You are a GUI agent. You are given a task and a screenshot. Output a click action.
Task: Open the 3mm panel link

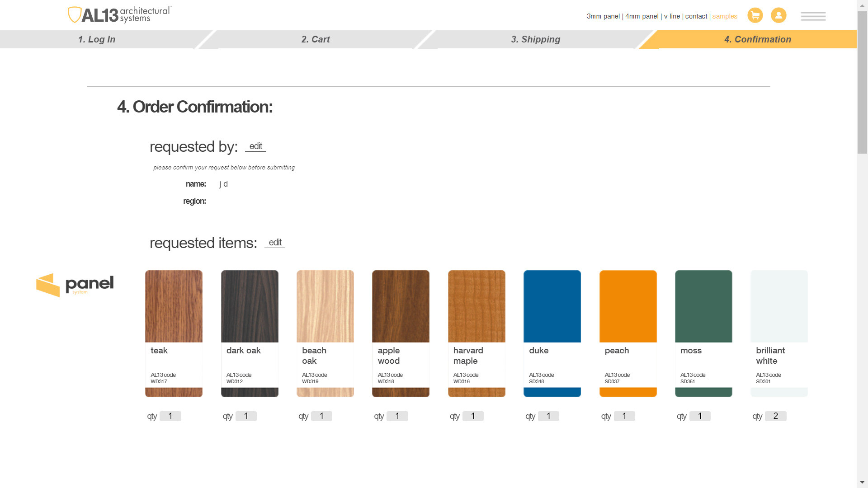(x=603, y=16)
